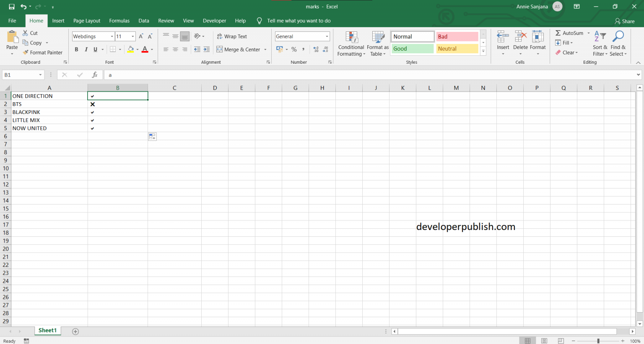
Task: Click the Percent Style icon
Action: [294, 49]
